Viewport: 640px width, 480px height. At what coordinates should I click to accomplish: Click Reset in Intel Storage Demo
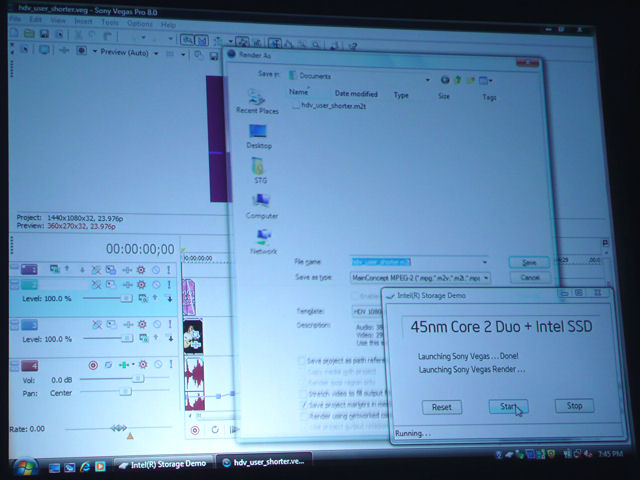pos(442,407)
